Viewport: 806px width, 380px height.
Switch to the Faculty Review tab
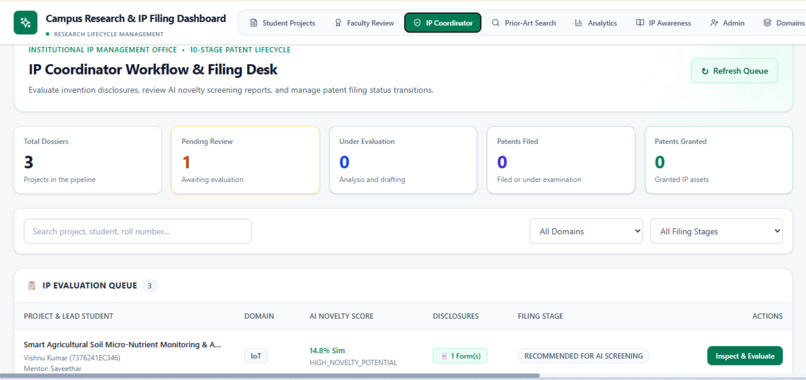click(364, 23)
